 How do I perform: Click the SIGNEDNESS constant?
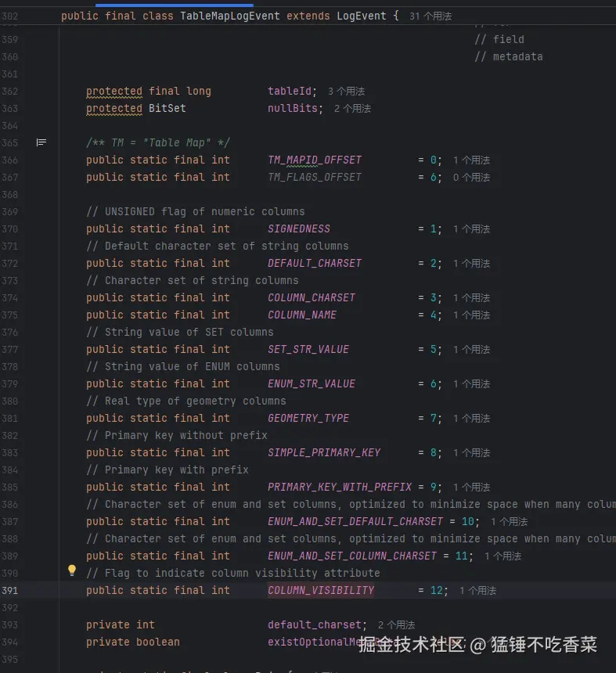coord(299,229)
